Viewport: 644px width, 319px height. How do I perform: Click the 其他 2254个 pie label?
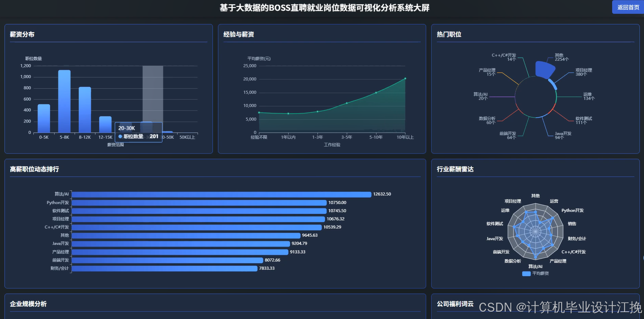point(562,57)
